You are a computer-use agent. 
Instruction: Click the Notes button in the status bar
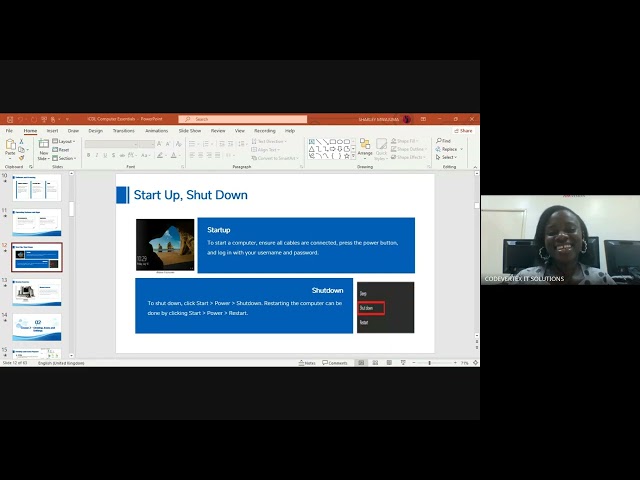click(x=307, y=363)
